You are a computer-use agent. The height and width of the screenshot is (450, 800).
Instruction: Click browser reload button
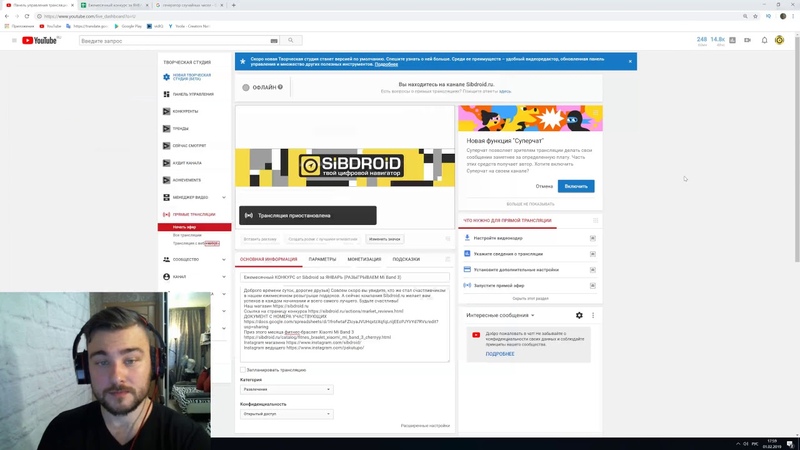[27, 16]
